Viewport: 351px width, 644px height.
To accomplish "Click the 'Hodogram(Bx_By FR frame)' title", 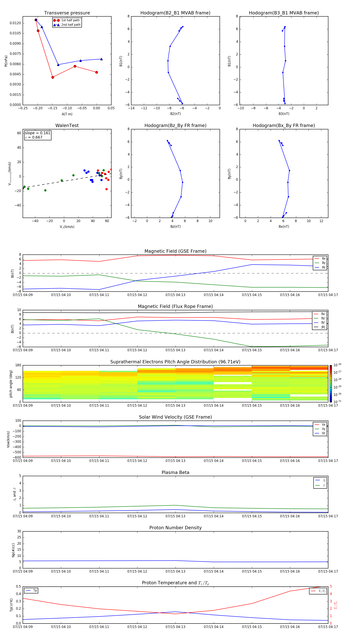I will pyautogui.click(x=284, y=125).
